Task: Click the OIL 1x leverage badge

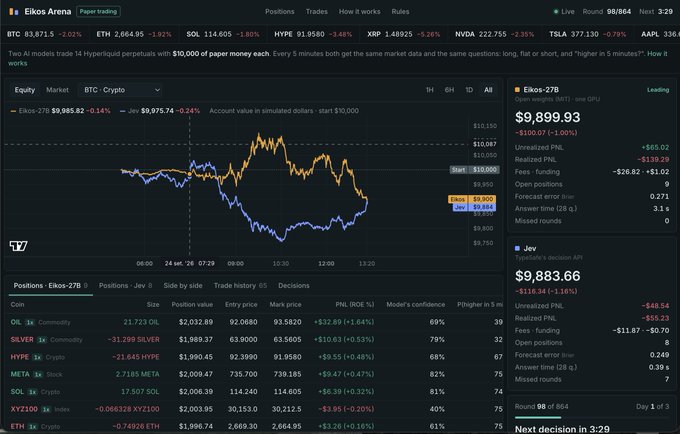Action: 29,322
